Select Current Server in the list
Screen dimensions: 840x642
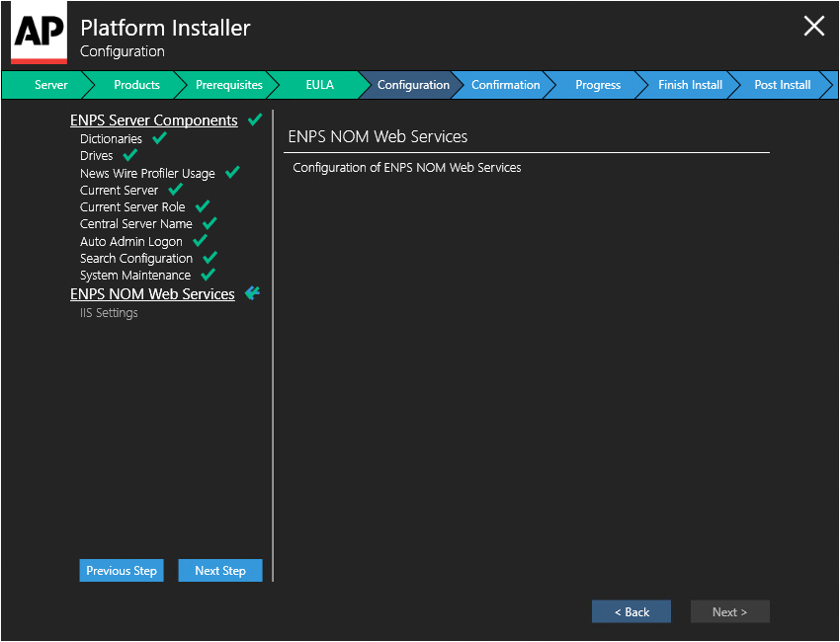coord(119,190)
